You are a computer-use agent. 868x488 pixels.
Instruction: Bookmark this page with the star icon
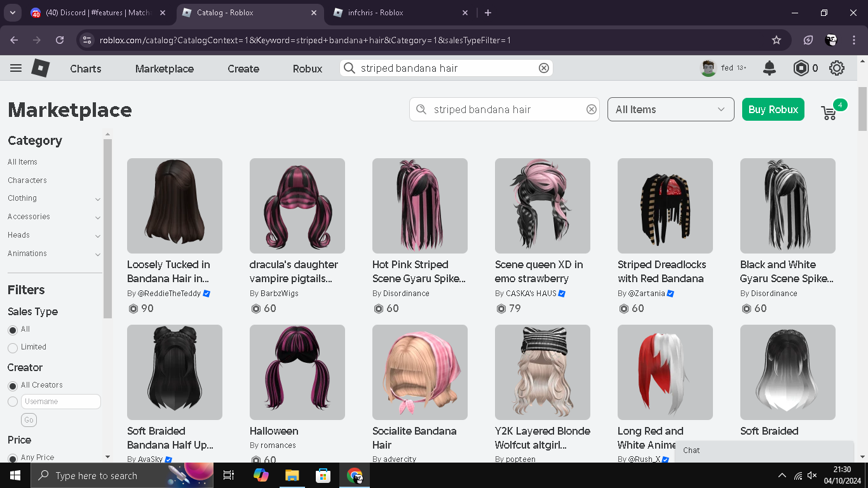(776, 40)
